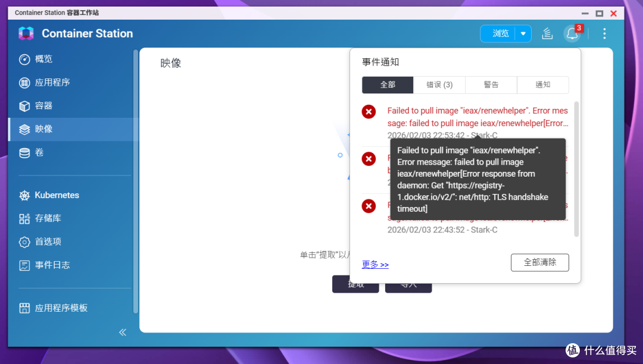Click the 全部清除 clear all button
Image resolution: width=643 pixels, height=364 pixels.
(539, 262)
